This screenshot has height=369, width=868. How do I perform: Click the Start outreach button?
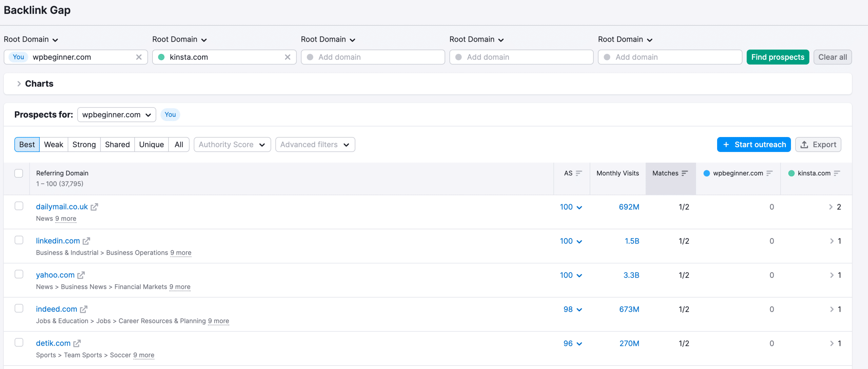754,144
